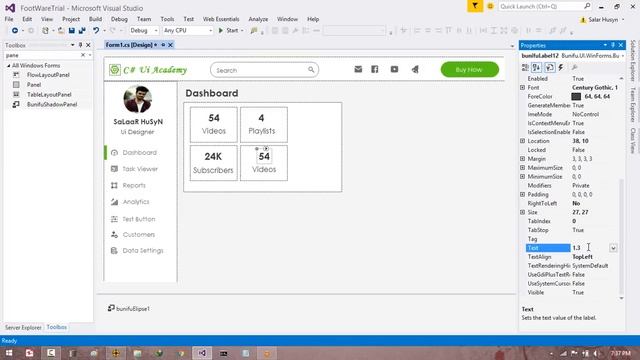Open the Solution Explorer side tab
640x360 pixels.
(633, 60)
